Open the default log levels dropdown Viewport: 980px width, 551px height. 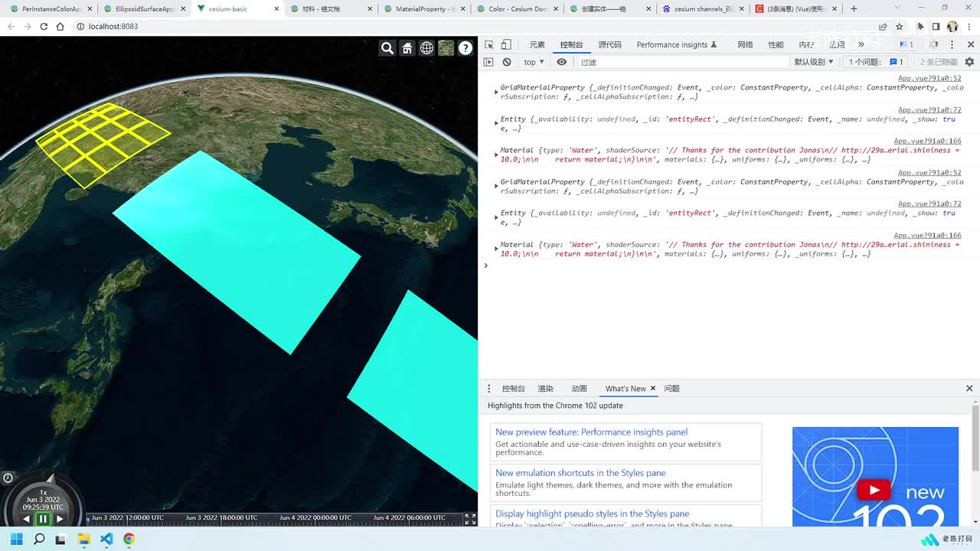(x=813, y=62)
